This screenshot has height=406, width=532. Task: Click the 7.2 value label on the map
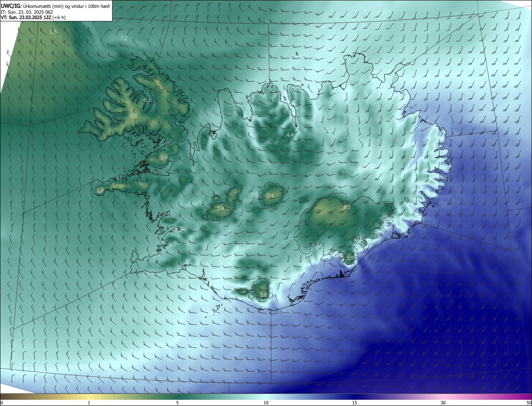(x=124, y=38)
